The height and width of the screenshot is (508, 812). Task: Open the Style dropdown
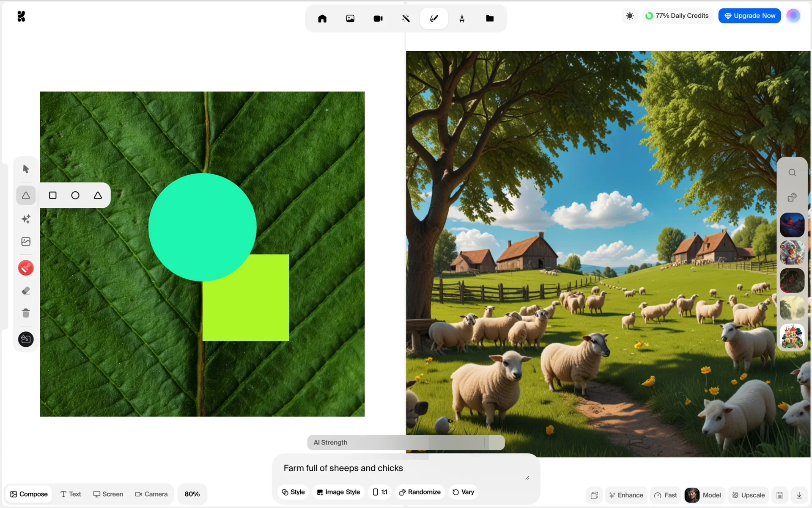pyautogui.click(x=293, y=492)
